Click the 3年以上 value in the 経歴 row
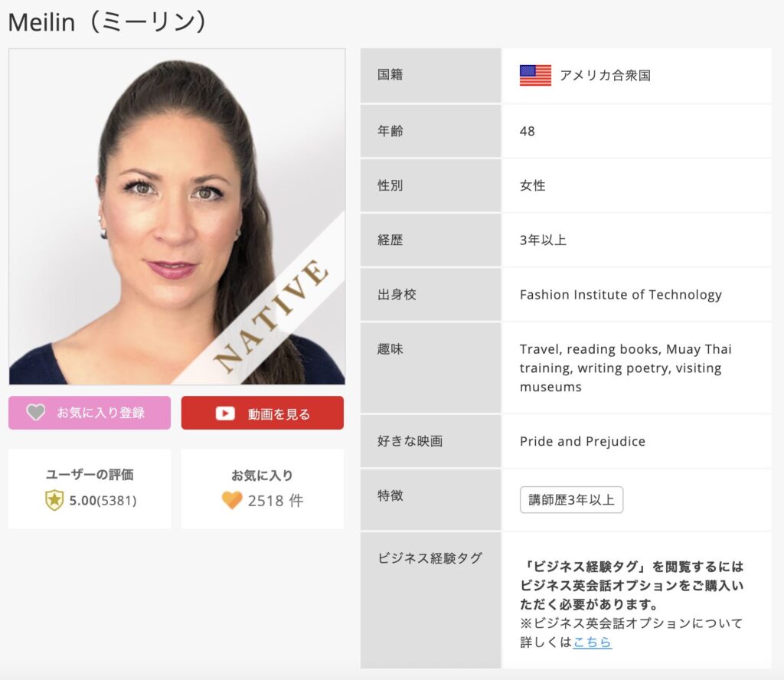Image resolution: width=784 pixels, height=680 pixels. pyautogui.click(x=543, y=240)
